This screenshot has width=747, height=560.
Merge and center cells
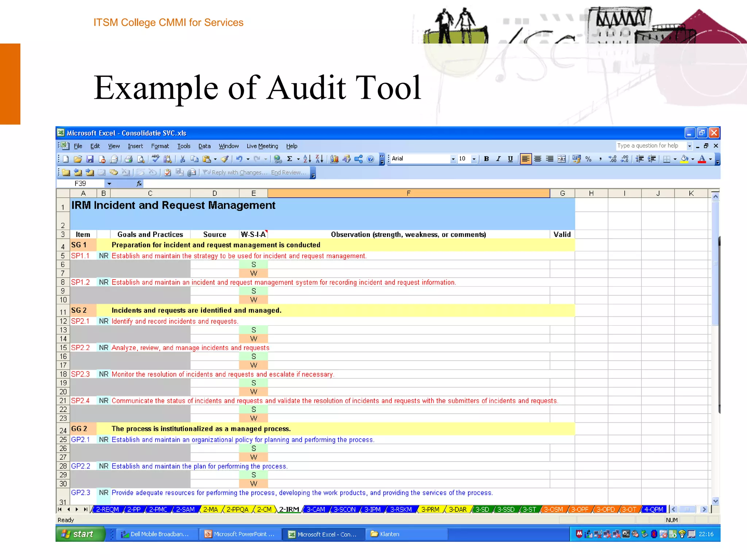tap(562, 159)
